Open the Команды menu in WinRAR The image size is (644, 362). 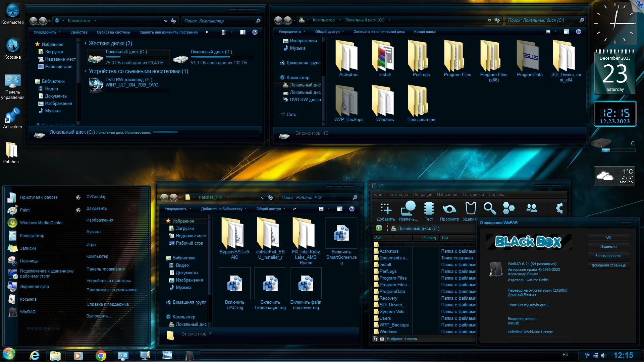coord(398,194)
